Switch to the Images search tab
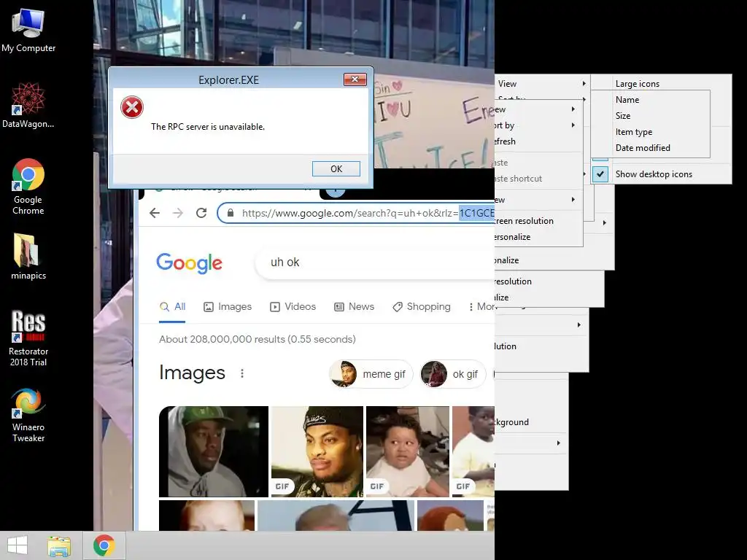Image resolution: width=747 pixels, height=560 pixels. (228, 307)
